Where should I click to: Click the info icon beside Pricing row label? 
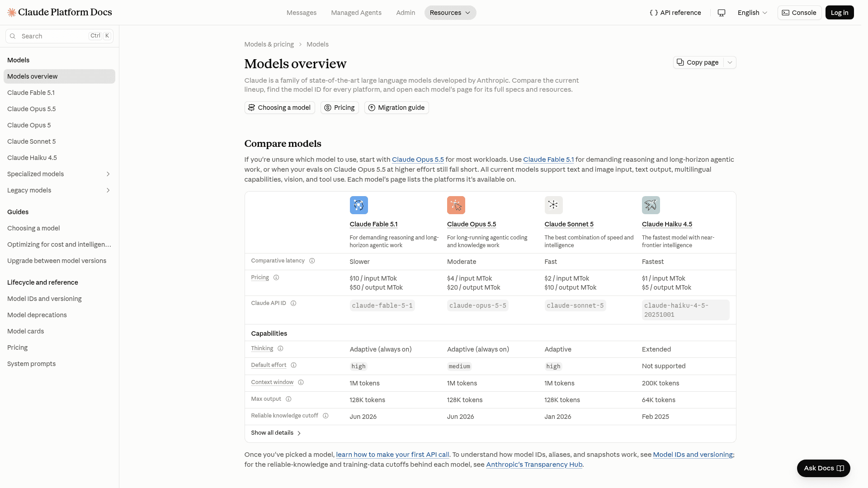276,277
